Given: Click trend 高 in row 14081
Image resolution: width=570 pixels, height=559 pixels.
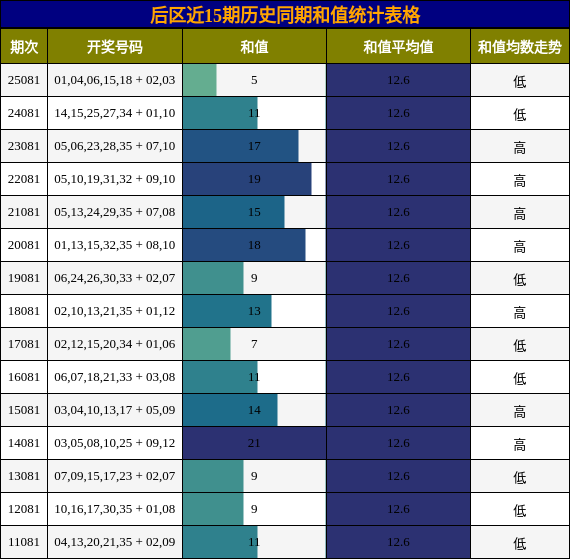Looking at the screenshot, I should coord(519,445).
